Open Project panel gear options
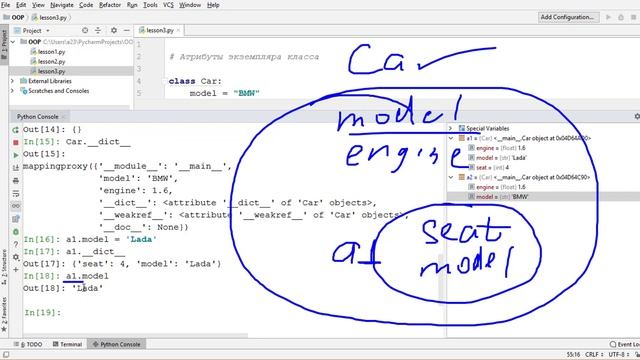Screen dimensions: 640x360 pyautogui.click(x=113, y=30)
